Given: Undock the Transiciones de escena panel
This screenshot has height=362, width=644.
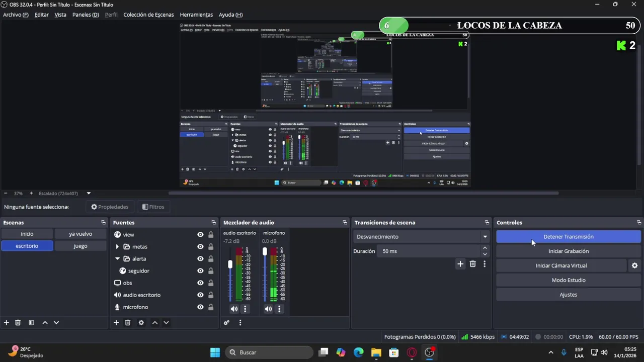Looking at the screenshot, I should click(x=487, y=222).
